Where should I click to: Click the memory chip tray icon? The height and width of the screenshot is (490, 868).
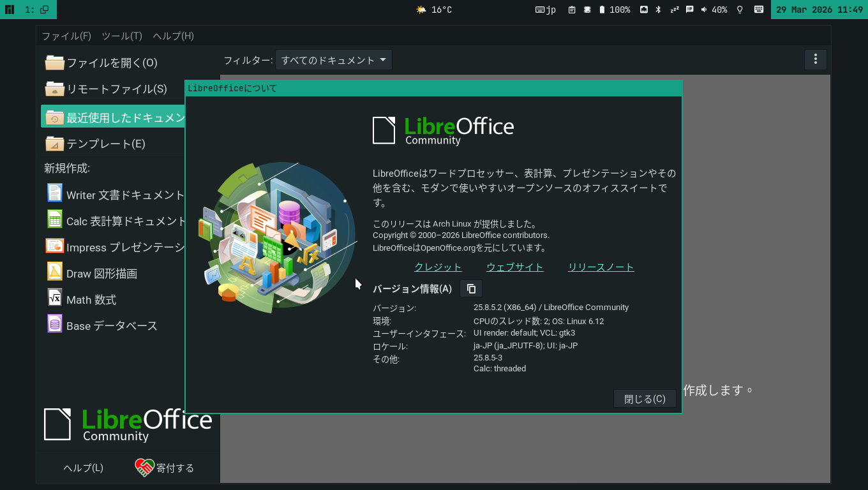(587, 10)
